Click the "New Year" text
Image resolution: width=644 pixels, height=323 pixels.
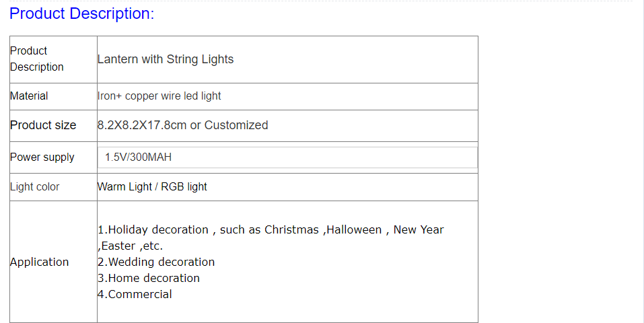click(419, 230)
